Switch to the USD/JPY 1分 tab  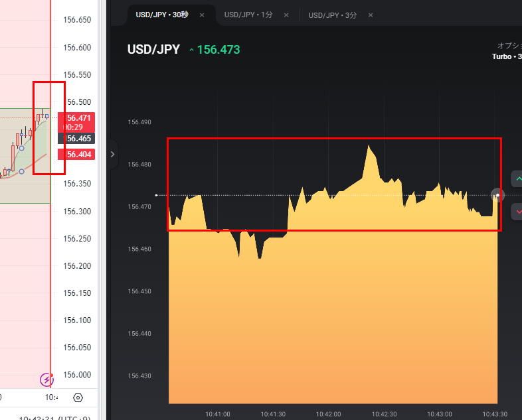point(248,15)
